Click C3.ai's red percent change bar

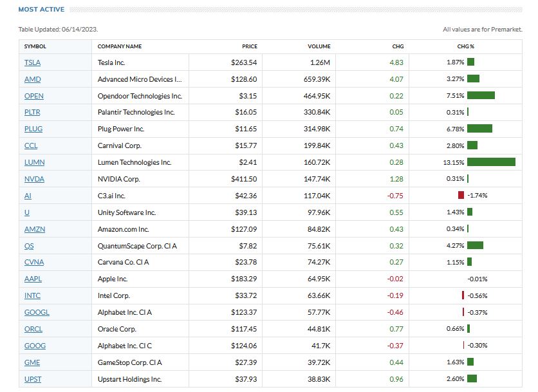click(461, 196)
